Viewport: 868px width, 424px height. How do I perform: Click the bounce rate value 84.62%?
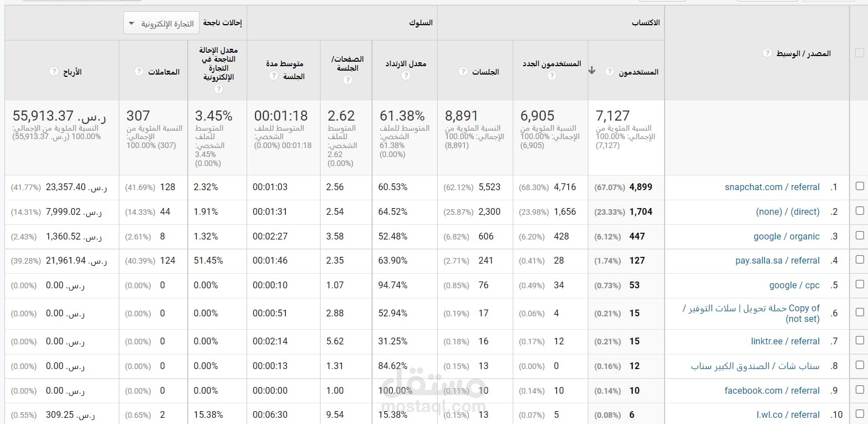(393, 366)
